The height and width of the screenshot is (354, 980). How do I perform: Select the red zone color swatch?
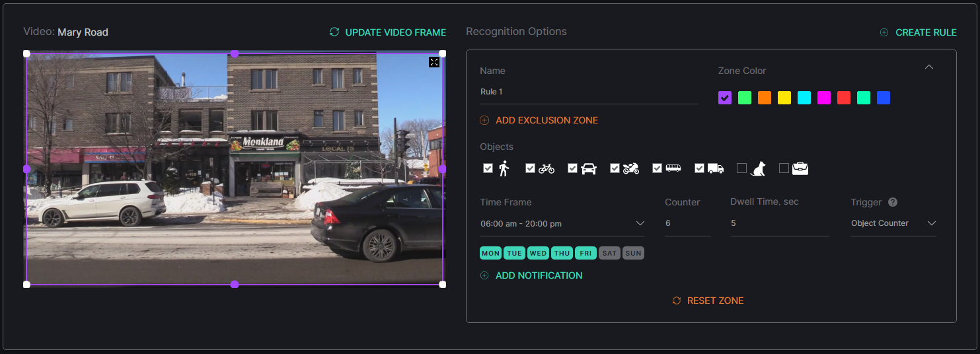pos(844,98)
